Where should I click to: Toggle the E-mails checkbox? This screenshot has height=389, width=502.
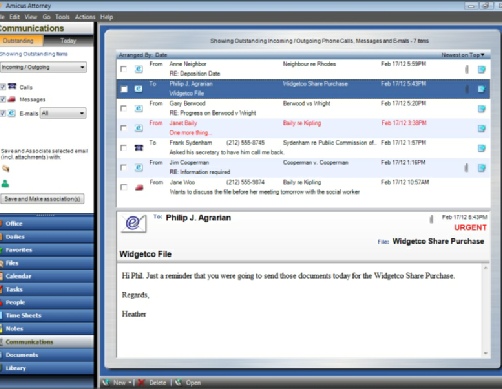pos(3,113)
